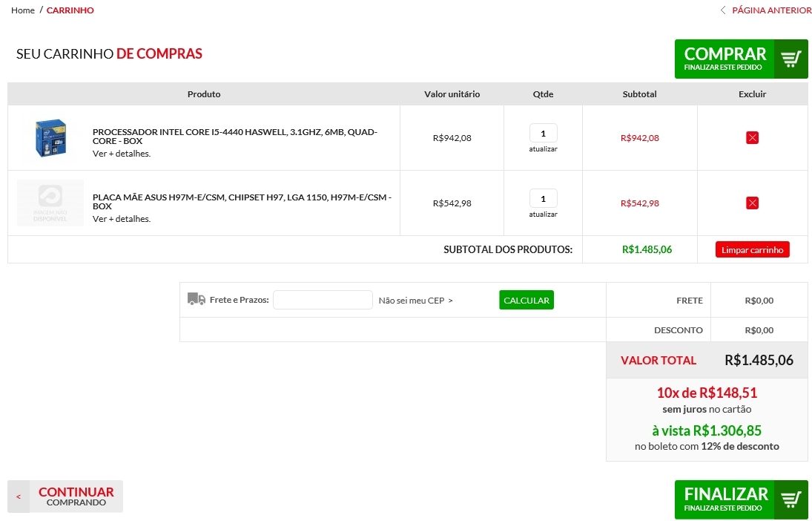Click the SUBTOTAL DOS PRODUTOS label
The width and height of the screenshot is (812, 521).
coord(508,249)
